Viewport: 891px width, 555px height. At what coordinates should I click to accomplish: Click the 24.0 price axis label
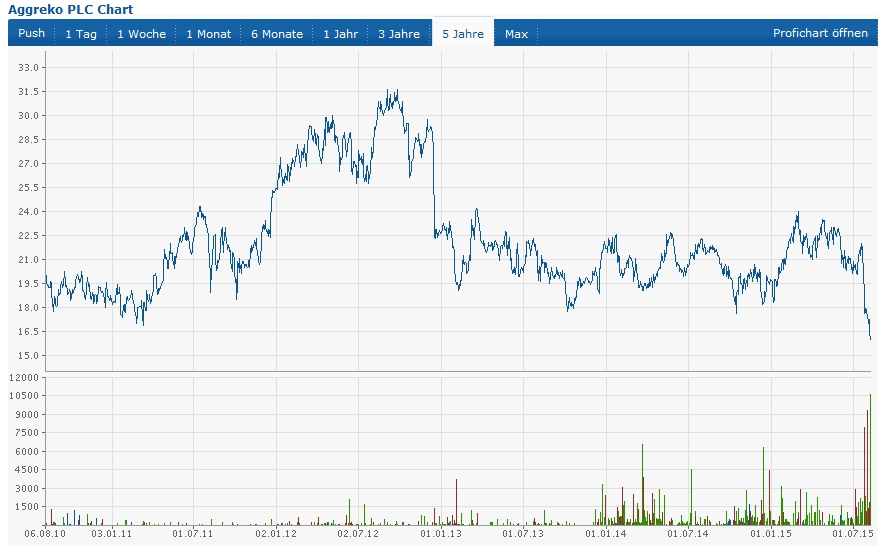pos(28,212)
